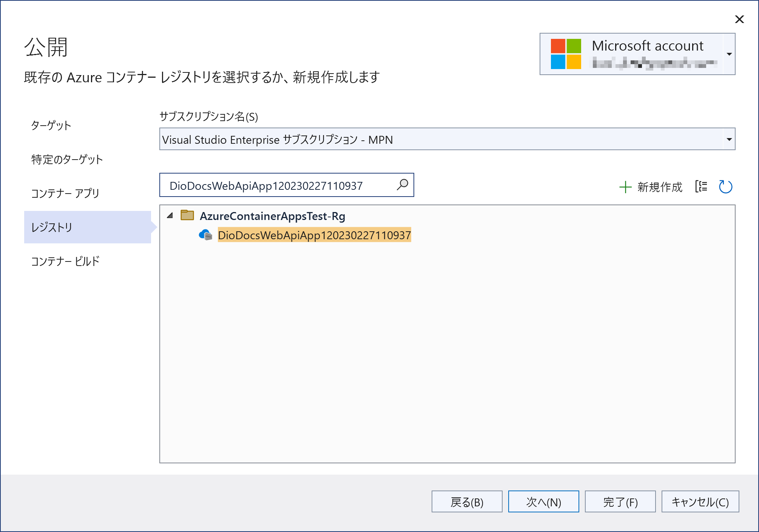Screen dimensions: 759x532
Task: Select the DioDocsWebApiApp120230227110937 registry item
Action: 314,235
